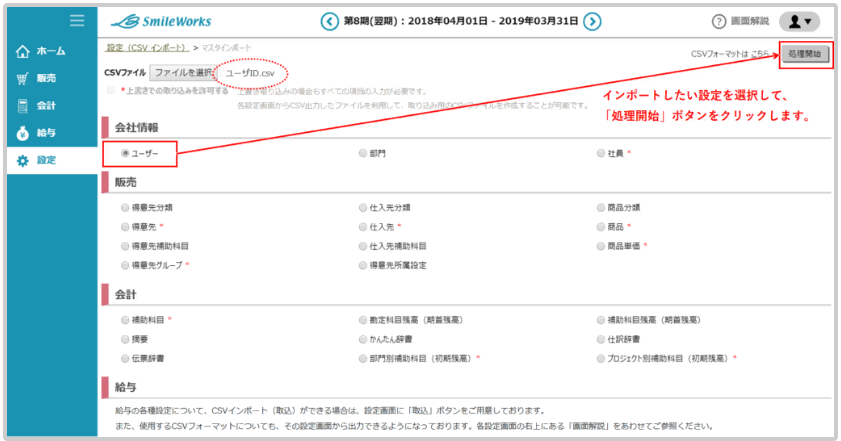The height and width of the screenshot is (441, 841).
Task: Select the ユーザー radio button
Action: (125, 154)
